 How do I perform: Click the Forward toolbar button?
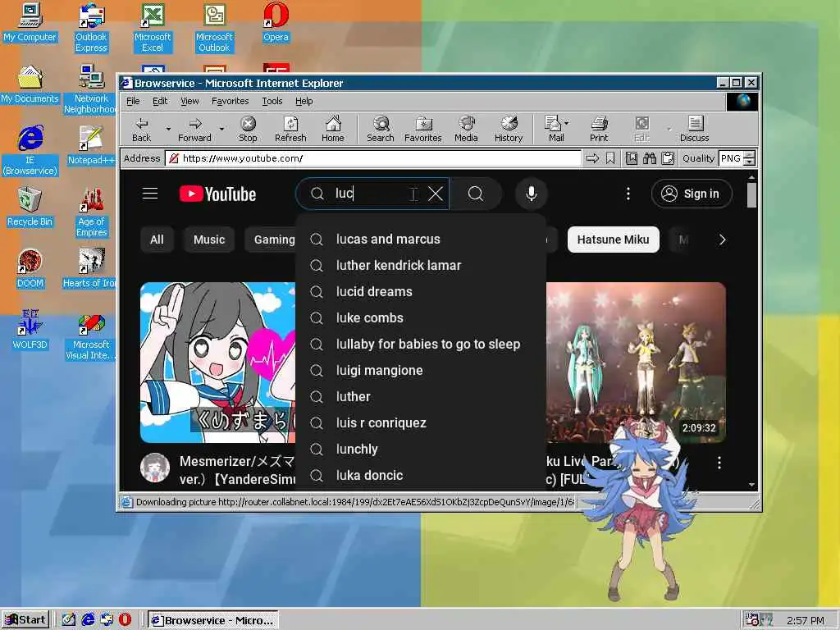[x=194, y=129]
